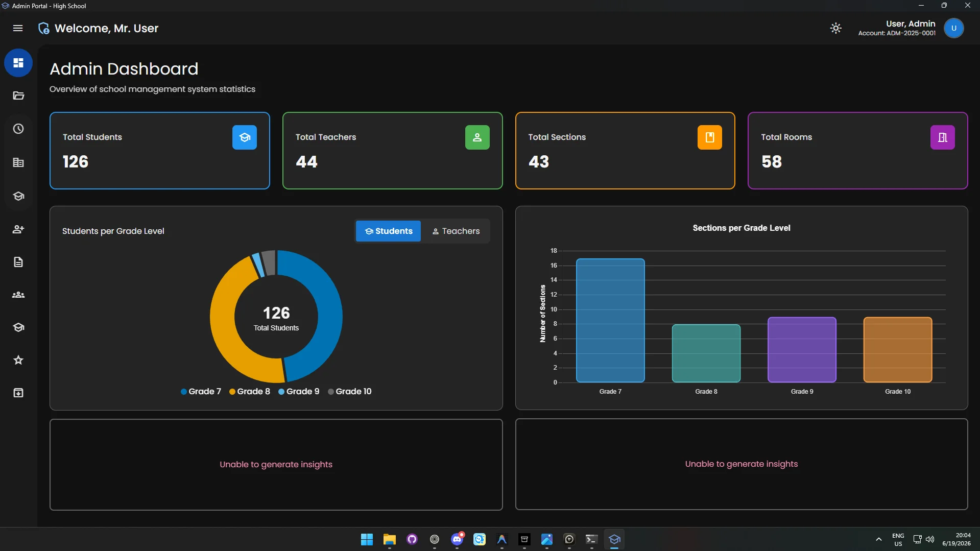Click the User, Admin account name
This screenshot has height=551, width=980.
(x=911, y=23)
